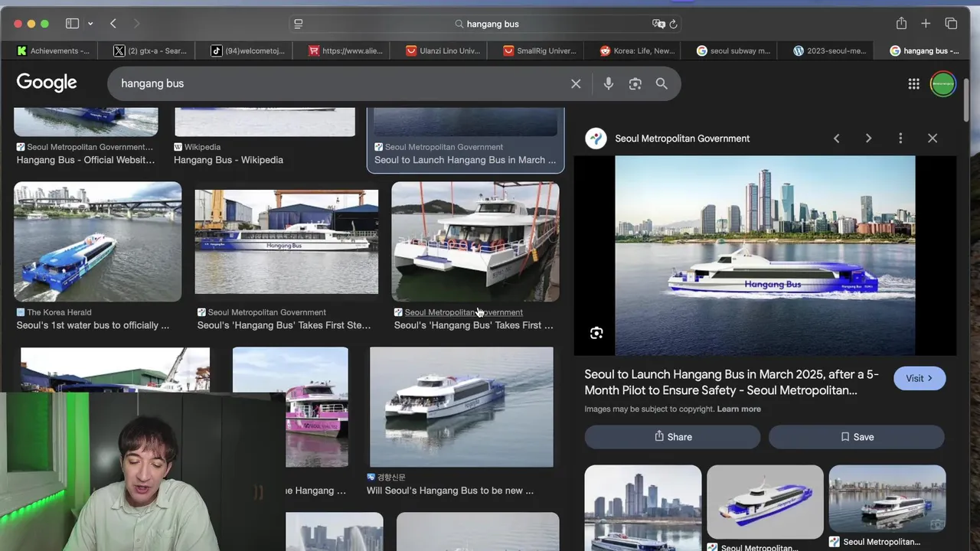The height and width of the screenshot is (551, 980).
Task: Click the large Hangang Bus preview image
Action: point(765,256)
